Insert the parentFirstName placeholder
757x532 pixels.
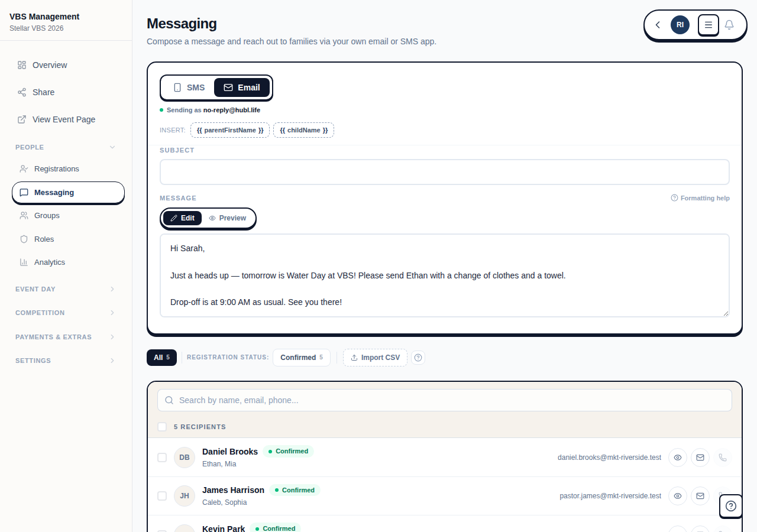(x=229, y=129)
